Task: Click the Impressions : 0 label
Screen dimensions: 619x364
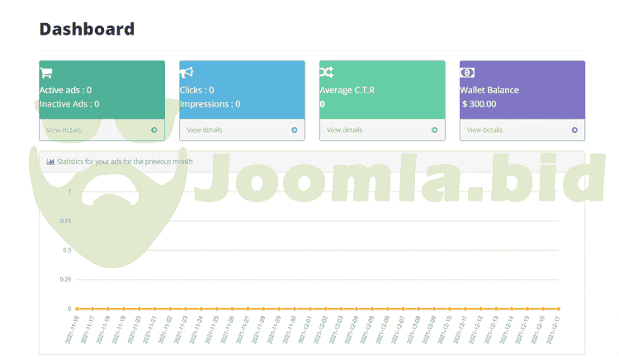Action: (x=210, y=104)
